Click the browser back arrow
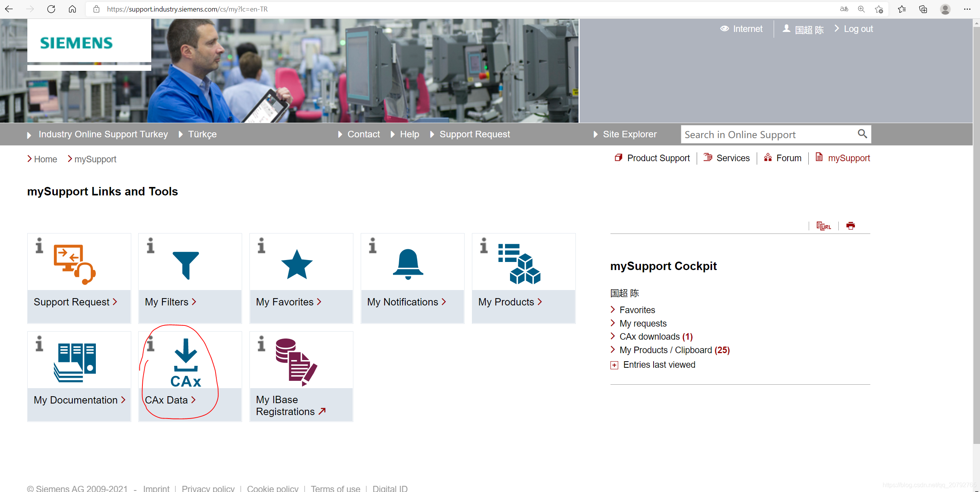The width and height of the screenshot is (980, 492). coord(9,9)
